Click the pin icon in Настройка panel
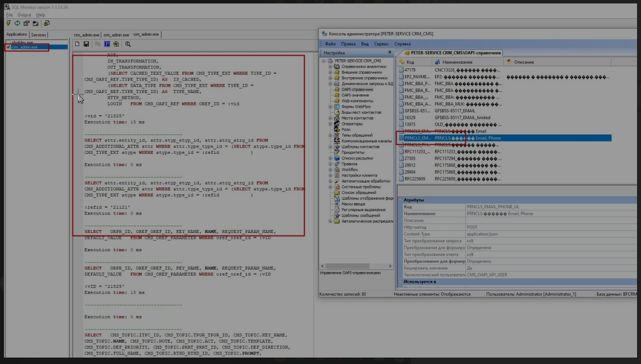Viewport: 641px width, 364px height. (x=390, y=52)
